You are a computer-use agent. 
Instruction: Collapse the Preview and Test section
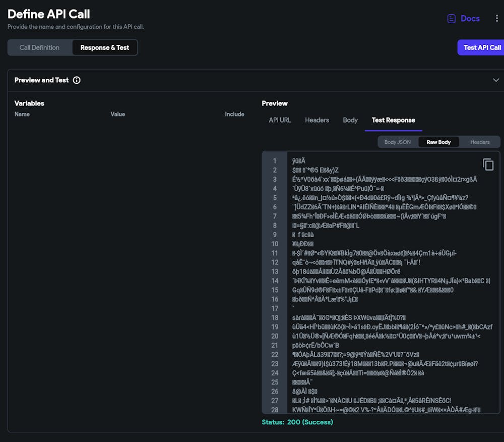point(496,80)
